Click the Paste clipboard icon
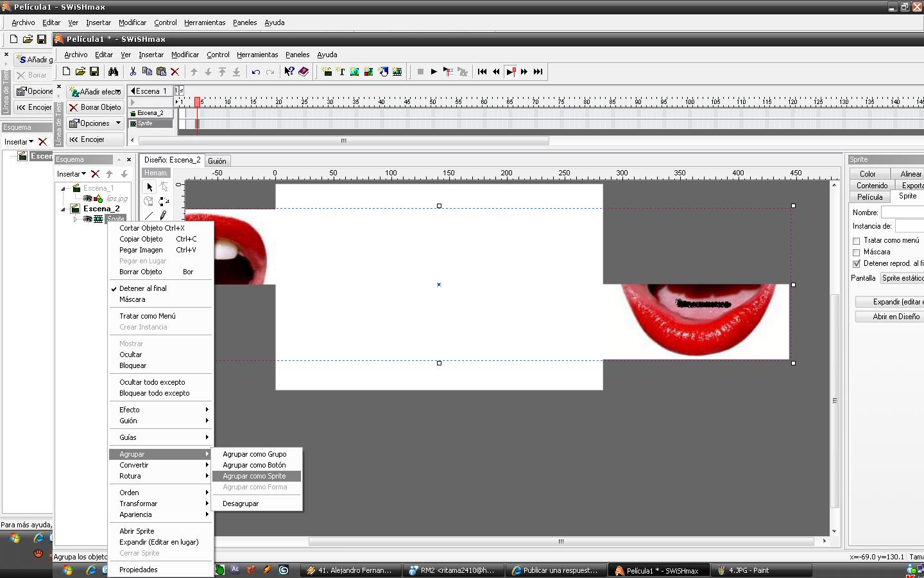This screenshot has width=924, height=578. coord(161,71)
